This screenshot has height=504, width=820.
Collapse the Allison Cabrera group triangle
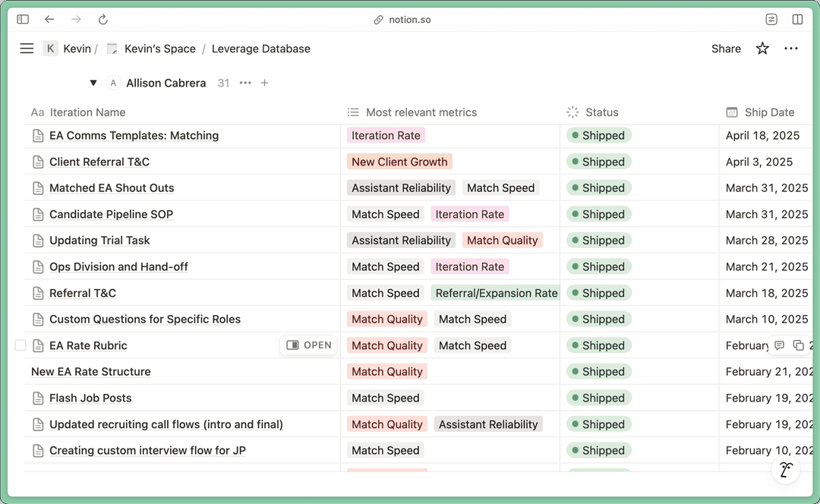coord(93,83)
